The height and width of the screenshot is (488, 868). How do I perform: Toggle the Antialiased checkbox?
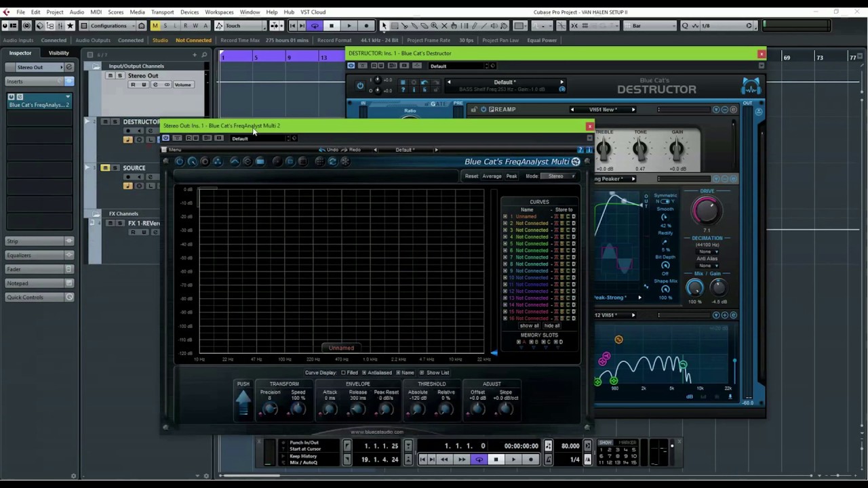pos(363,373)
